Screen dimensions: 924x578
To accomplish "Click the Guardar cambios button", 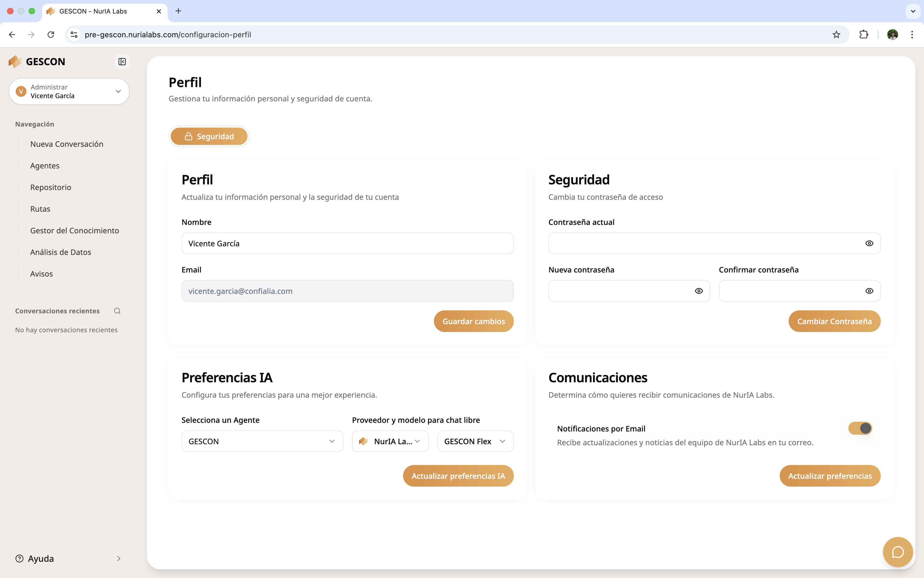I will click(x=473, y=321).
